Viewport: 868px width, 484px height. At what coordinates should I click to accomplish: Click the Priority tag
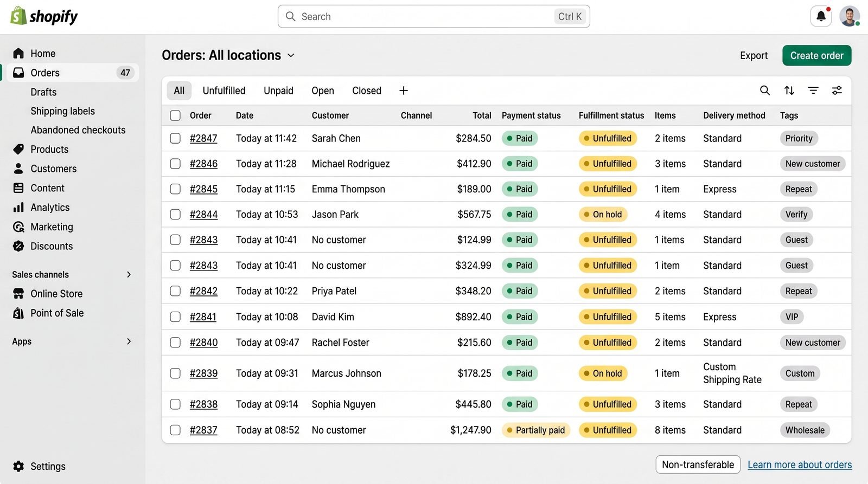(x=799, y=138)
